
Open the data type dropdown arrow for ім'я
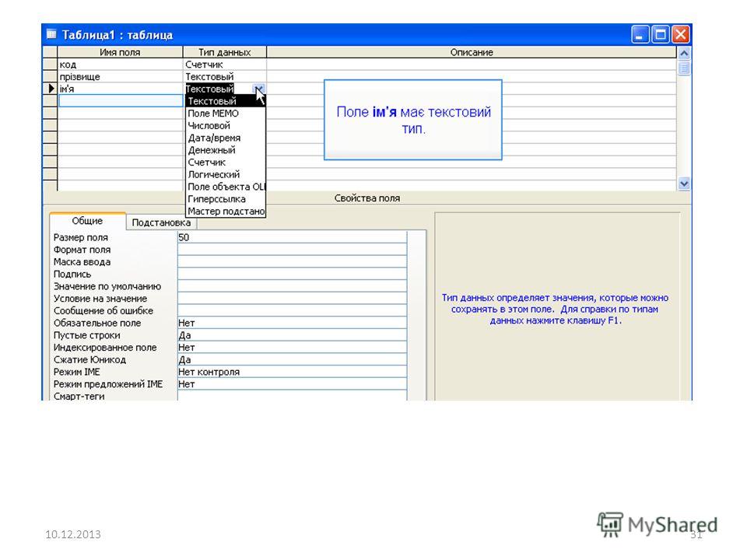(x=258, y=89)
